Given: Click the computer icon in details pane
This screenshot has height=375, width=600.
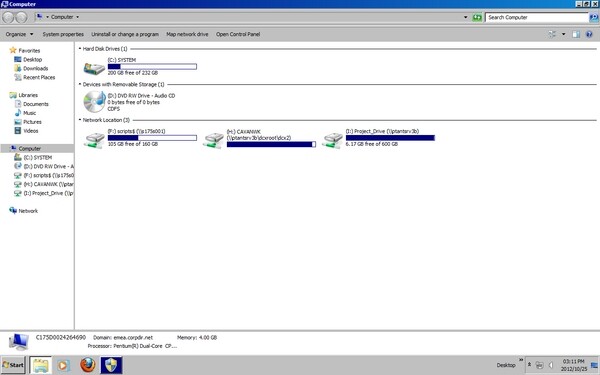Looking at the screenshot, I should tap(18, 342).
